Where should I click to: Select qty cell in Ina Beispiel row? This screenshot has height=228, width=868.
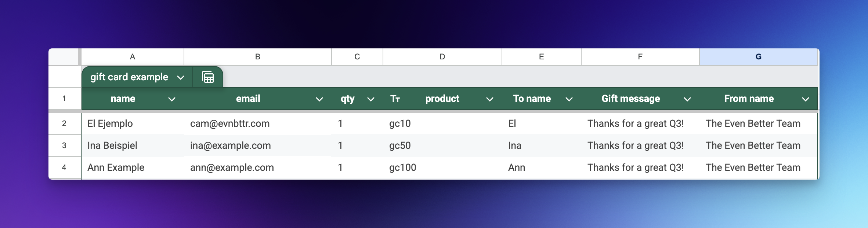tap(357, 146)
